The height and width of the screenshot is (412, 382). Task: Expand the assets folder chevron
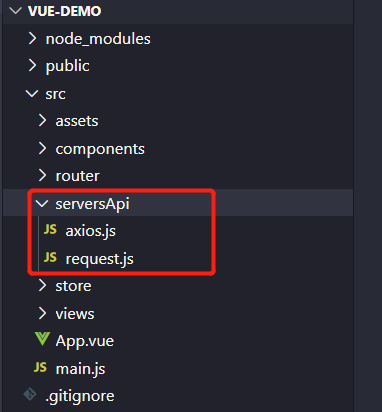tap(42, 120)
